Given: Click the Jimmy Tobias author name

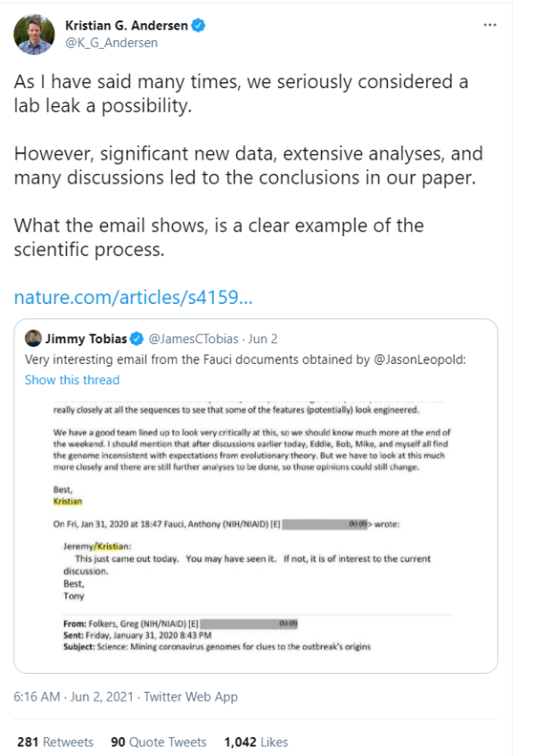Looking at the screenshot, I should point(86,339).
